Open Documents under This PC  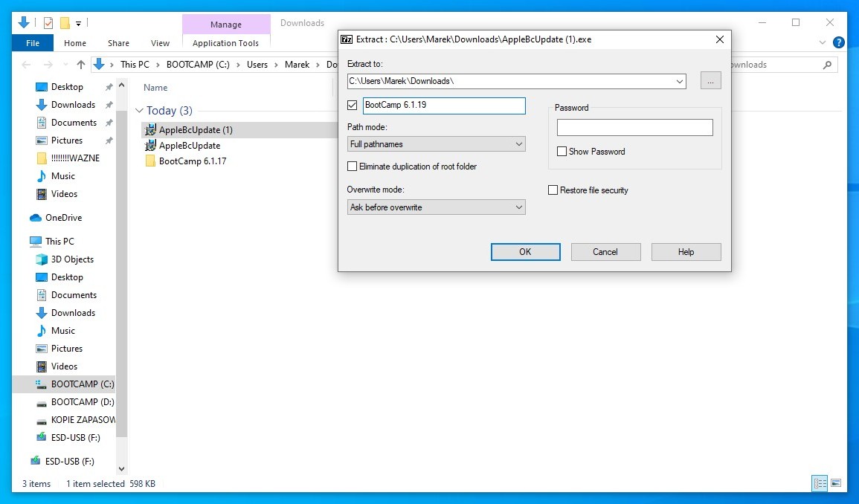pyautogui.click(x=66, y=294)
